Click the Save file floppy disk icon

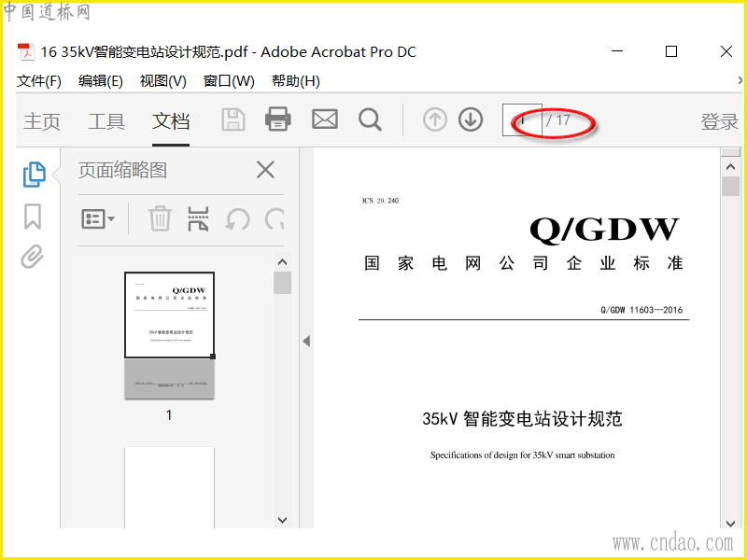pyautogui.click(x=233, y=119)
